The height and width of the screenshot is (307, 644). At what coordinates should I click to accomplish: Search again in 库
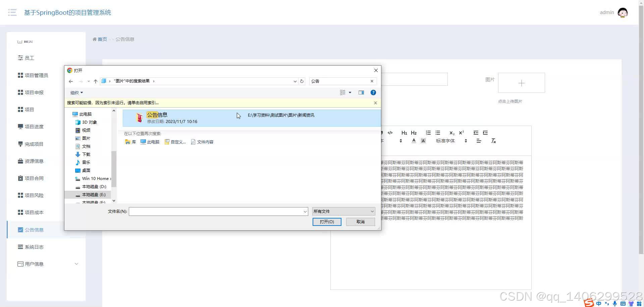point(130,142)
